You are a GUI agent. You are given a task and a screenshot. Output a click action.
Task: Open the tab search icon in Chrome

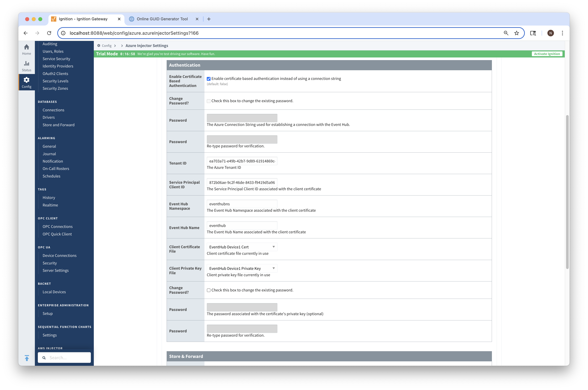pos(533,33)
